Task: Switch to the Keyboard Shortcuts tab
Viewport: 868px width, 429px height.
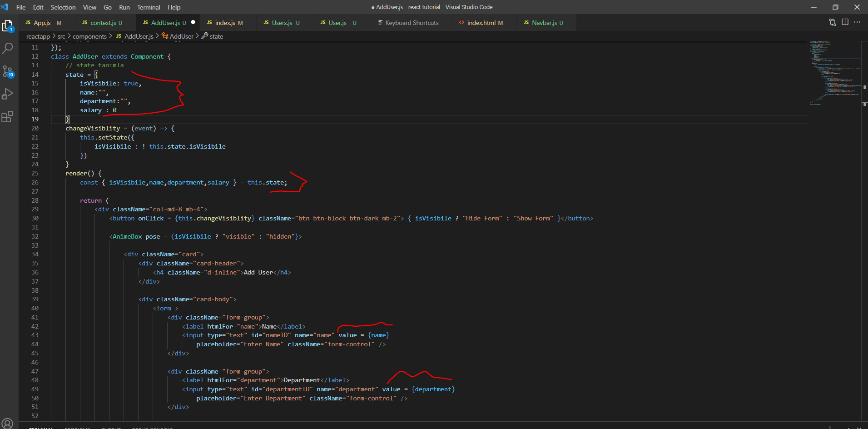Action: [x=412, y=23]
